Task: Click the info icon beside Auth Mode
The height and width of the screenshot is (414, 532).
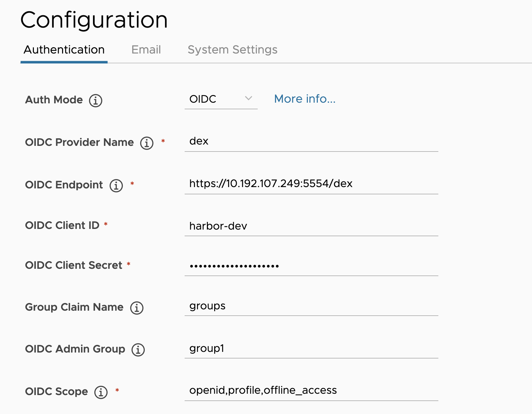Action: tap(96, 101)
